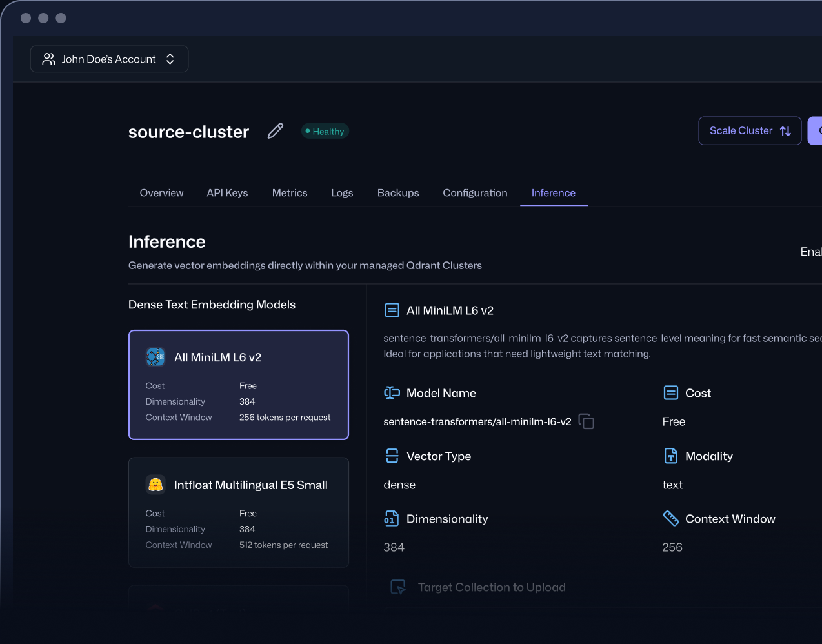Click the 'Generate vector embeddings' description text
This screenshot has height=644, width=822.
(x=305, y=265)
